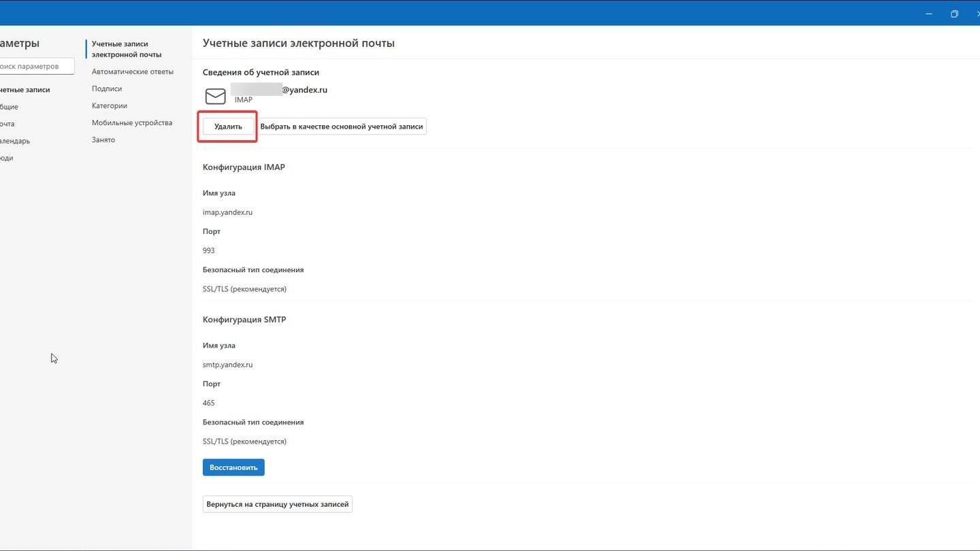980x551 pixels.
Task: Click the SMTP port value 465
Action: [209, 403]
